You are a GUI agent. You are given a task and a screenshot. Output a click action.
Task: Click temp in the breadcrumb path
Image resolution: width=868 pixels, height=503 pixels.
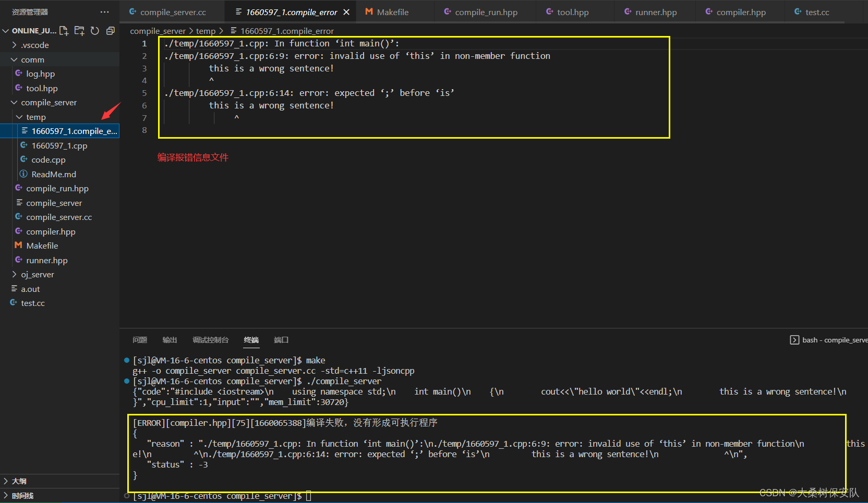click(206, 31)
